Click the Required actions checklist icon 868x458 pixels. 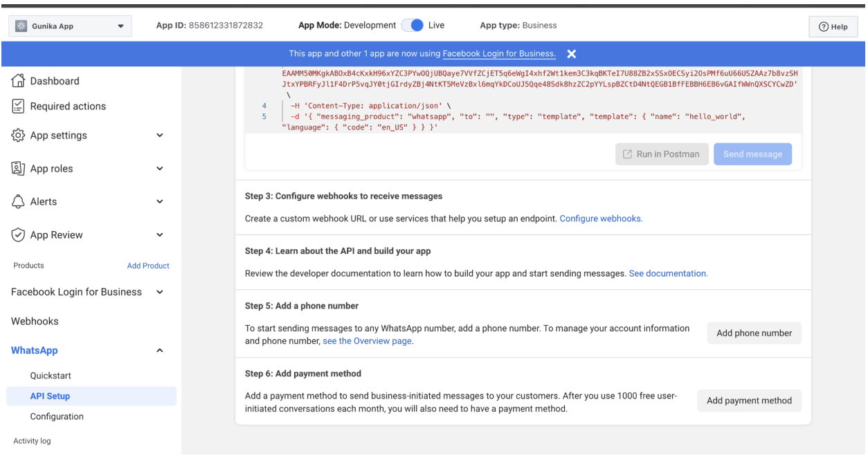(19, 106)
